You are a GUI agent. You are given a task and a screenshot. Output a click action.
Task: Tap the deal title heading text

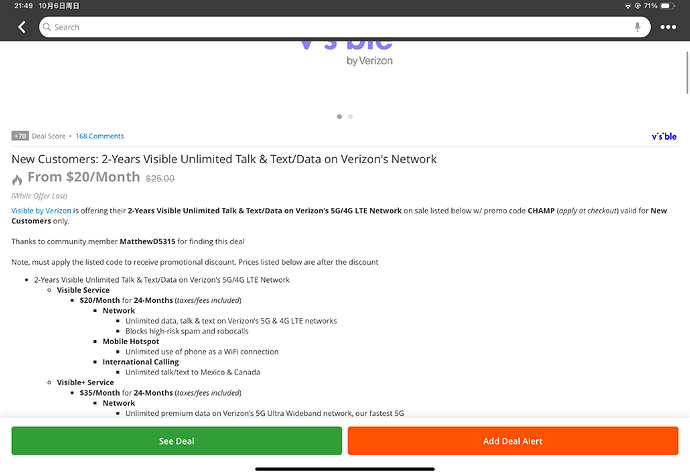coord(224,159)
